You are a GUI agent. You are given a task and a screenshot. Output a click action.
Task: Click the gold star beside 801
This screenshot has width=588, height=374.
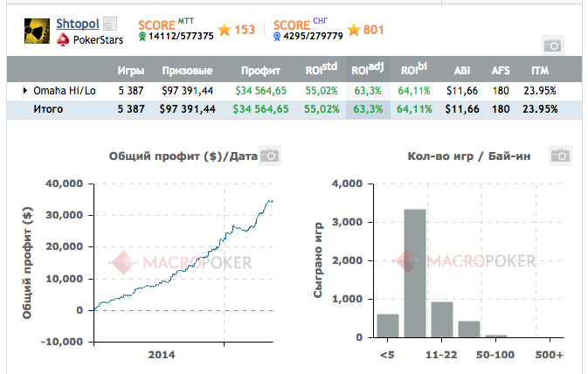click(353, 31)
